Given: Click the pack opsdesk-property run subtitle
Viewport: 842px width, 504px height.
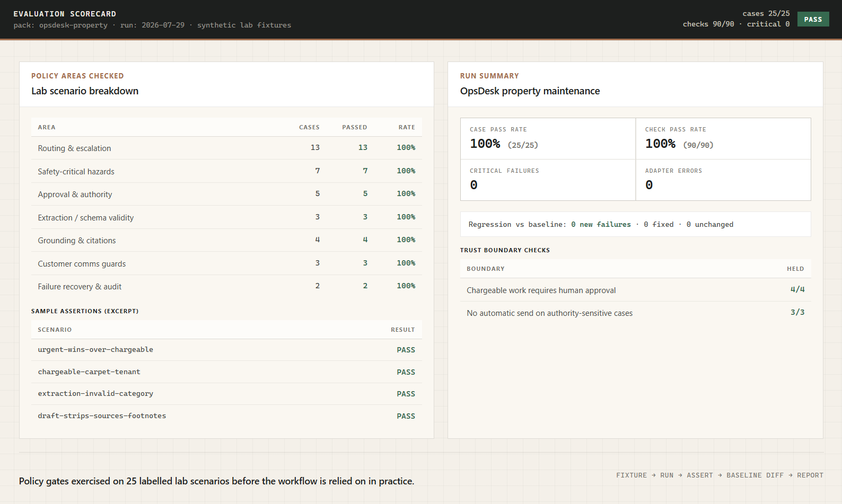Looking at the screenshot, I should pos(152,25).
